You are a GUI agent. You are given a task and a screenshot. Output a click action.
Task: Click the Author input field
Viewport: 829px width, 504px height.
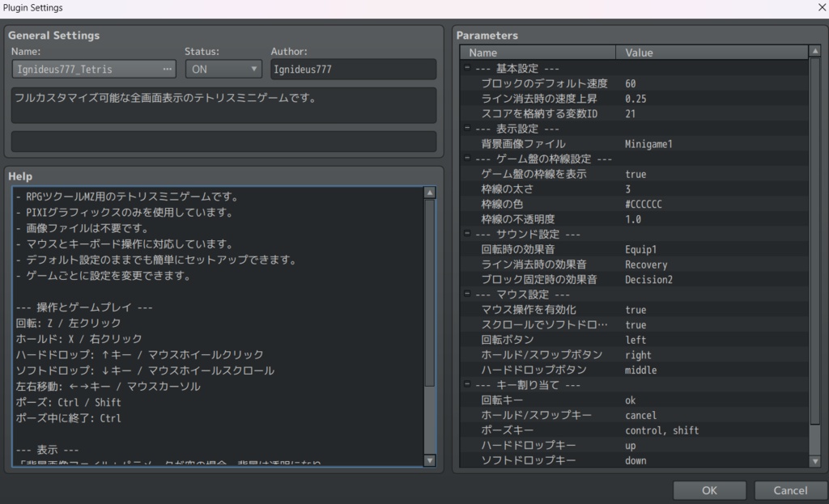click(353, 69)
